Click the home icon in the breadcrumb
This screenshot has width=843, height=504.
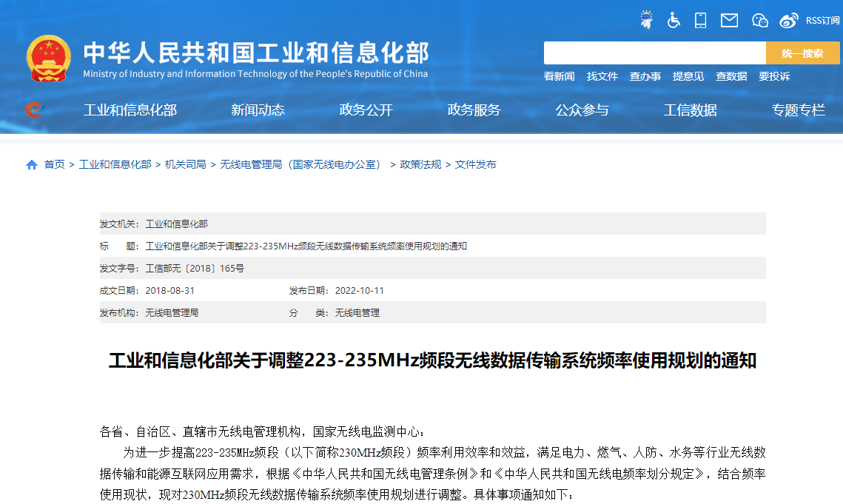[30, 164]
